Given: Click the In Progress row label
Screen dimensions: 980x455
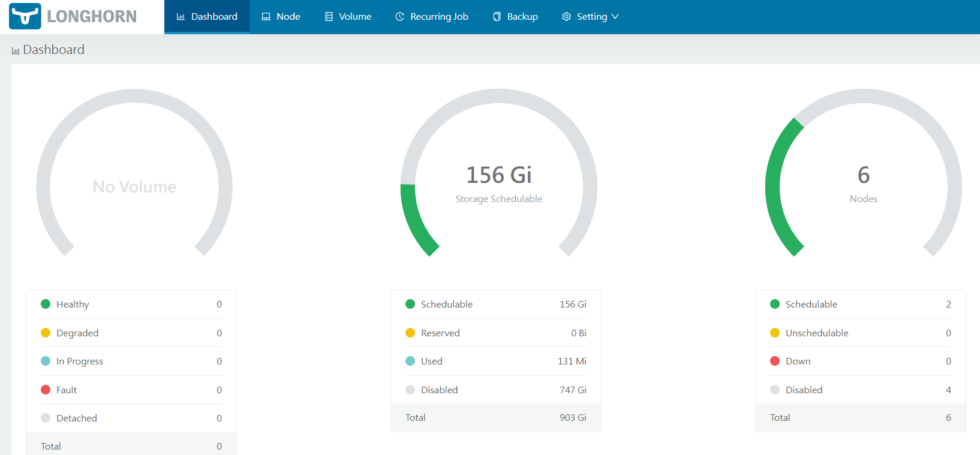Looking at the screenshot, I should click(80, 361).
